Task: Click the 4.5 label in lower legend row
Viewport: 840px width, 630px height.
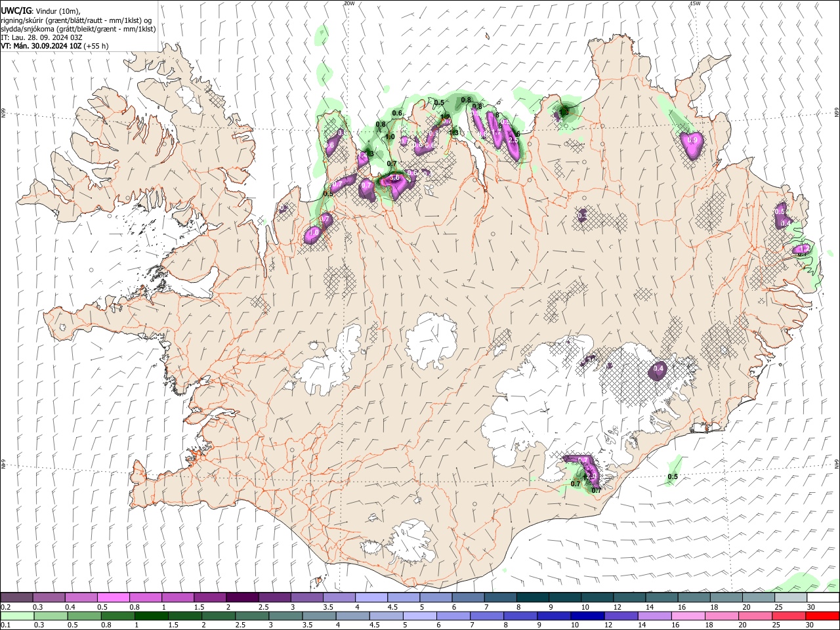Action: (x=376, y=625)
